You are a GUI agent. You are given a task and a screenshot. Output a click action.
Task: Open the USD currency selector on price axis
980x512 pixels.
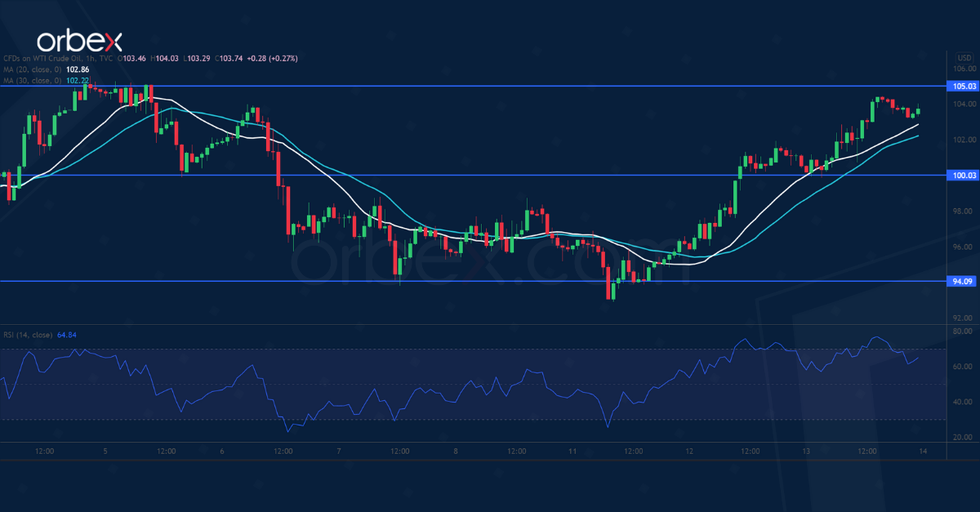(964, 58)
